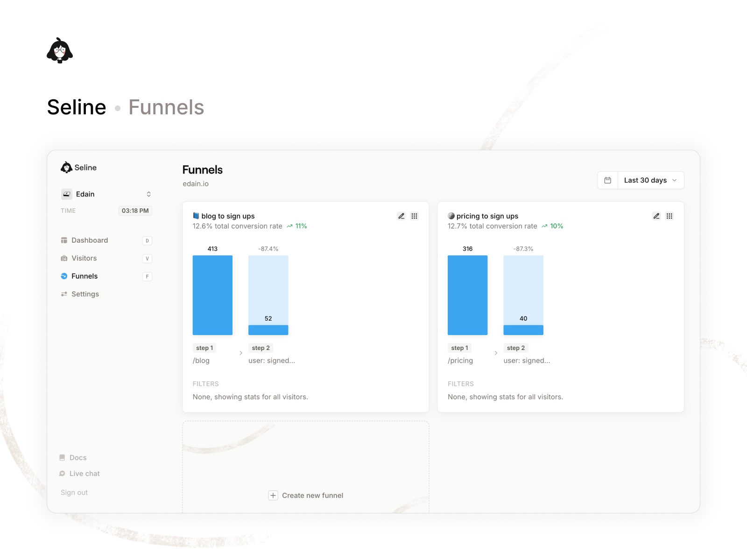
Task: Open Settings via the sliders icon
Action: coord(64,294)
